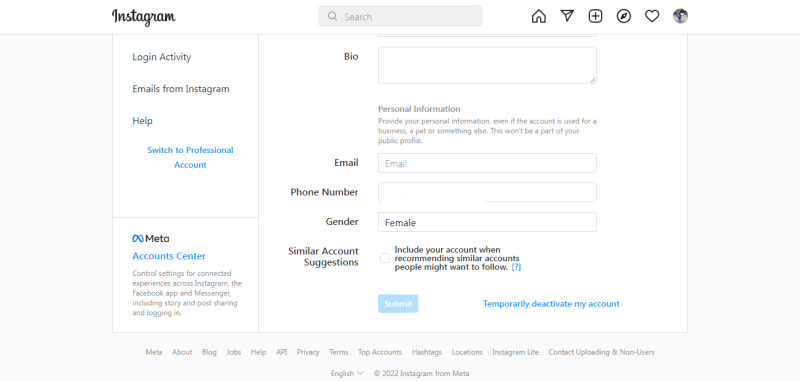Open the profile avatar menu
The image size is (800, 381).
(680, 16)
